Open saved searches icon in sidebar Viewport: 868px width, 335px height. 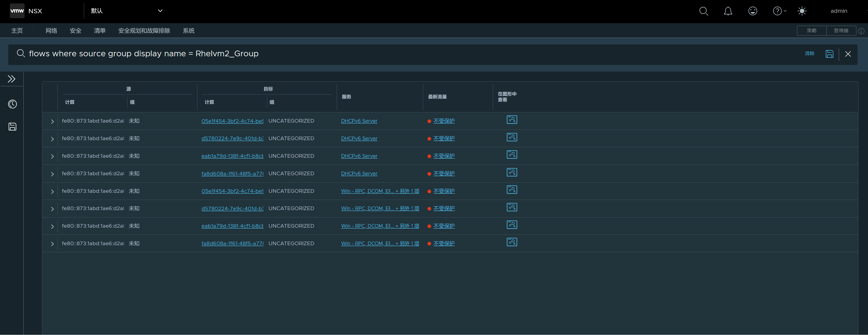[x=12, y=126]
